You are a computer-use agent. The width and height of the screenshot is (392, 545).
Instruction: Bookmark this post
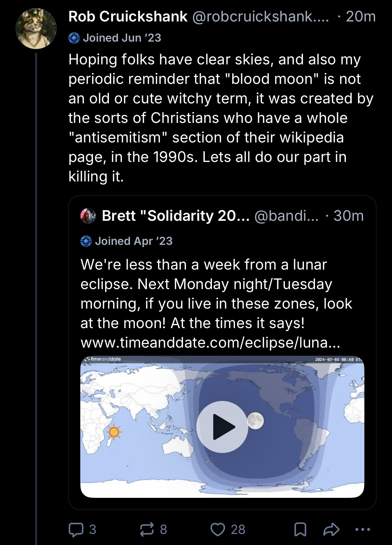tap(300, 530)
